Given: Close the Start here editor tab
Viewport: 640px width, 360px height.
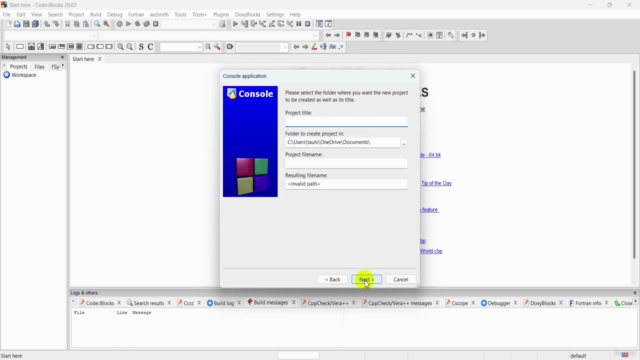Looking at the screenshot, I should [100, 59].
